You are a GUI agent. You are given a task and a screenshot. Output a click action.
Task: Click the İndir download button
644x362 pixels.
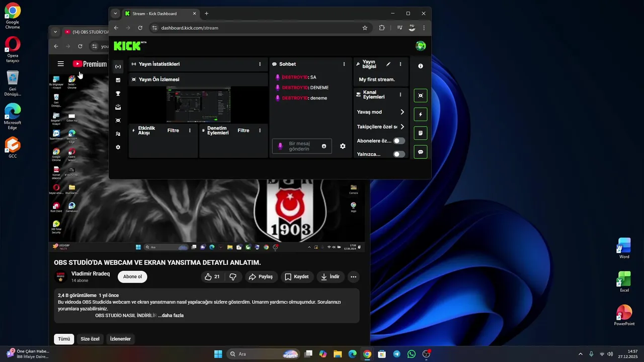coord(330,277)
